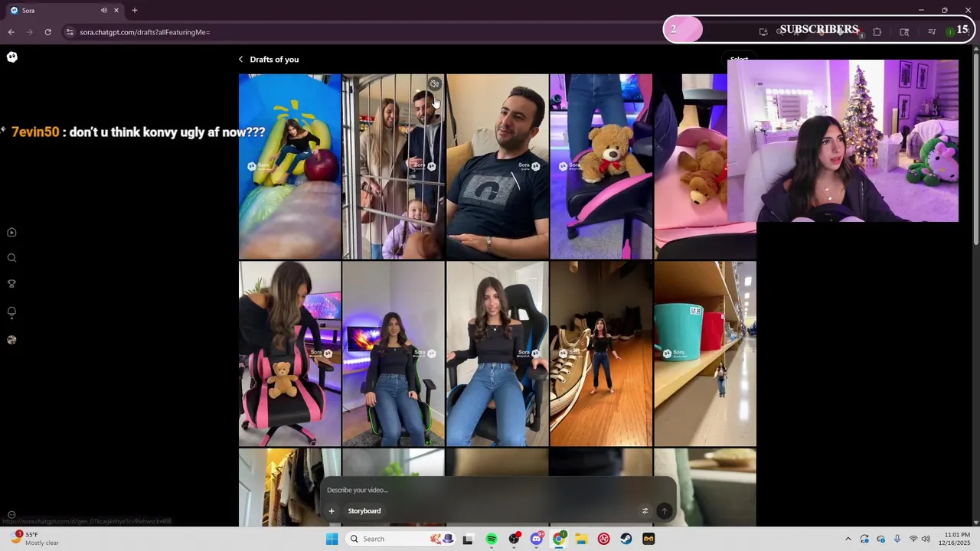Open woman seated by purple TV draft

[x=393, y=354]
